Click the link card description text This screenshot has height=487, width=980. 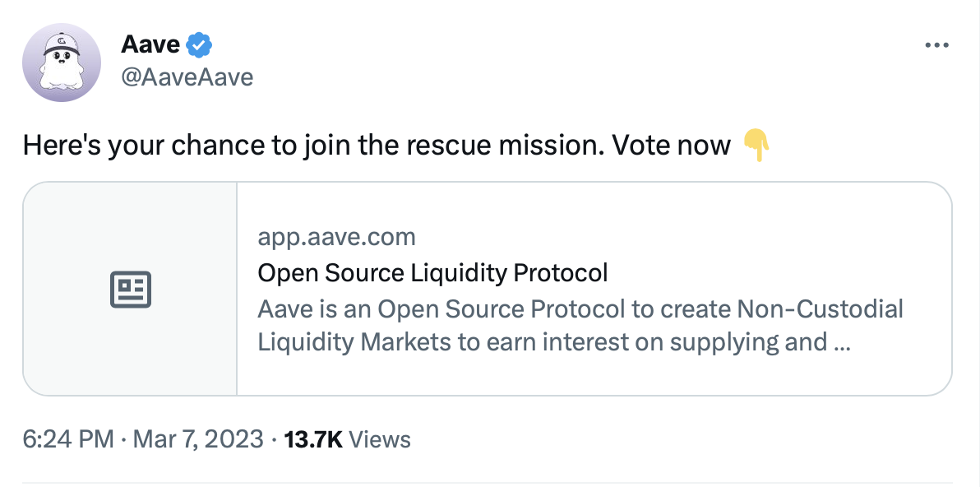click(580, 326)
